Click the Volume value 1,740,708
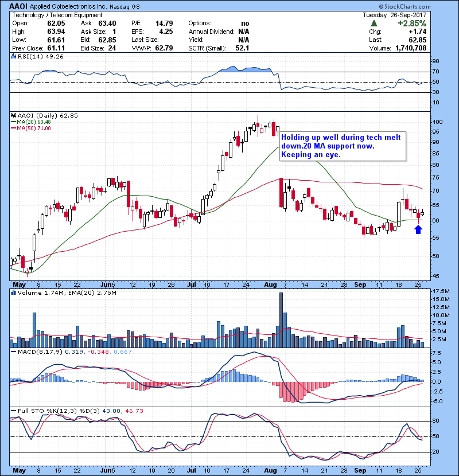Image resolution: width=459 pixels, height=476 pixels. click(x=411, y=48)
